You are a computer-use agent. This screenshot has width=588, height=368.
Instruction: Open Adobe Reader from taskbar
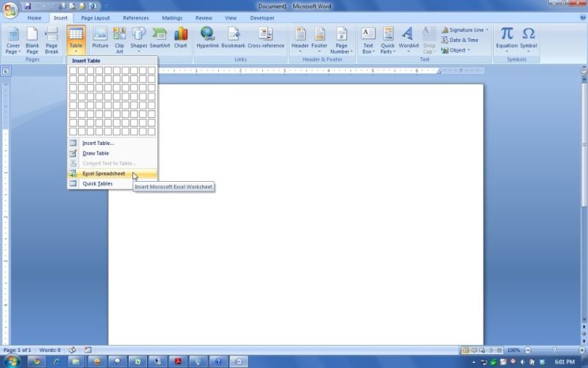178,361
